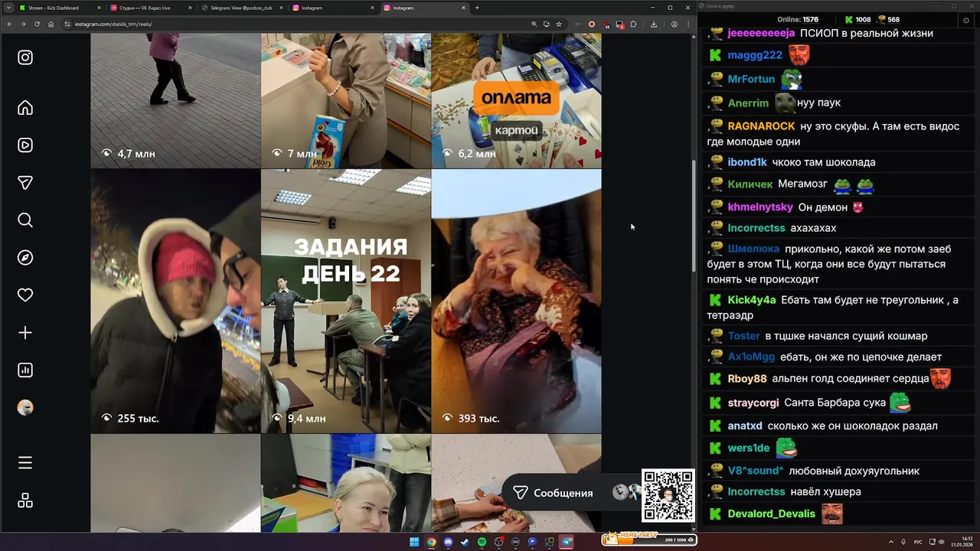Open chat username jeeeeeeeeeja
980x551 pixels.
[x=761, y=33]
